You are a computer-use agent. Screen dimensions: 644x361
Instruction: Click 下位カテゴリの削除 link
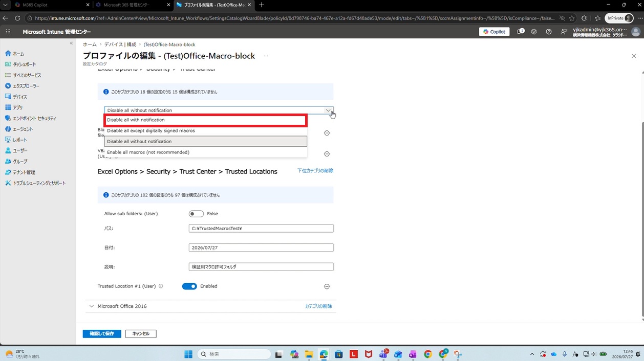point(315,171)
